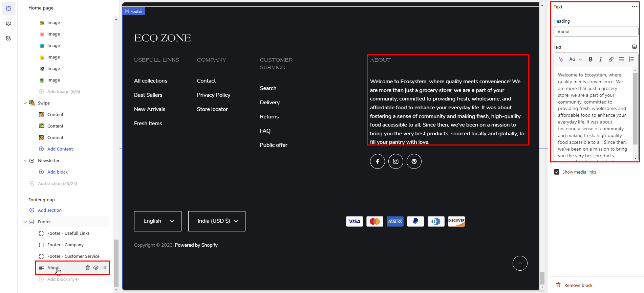644x293 pixels.
Task: Open the theme settings gear icon
Action: click(x=8, y=23)
